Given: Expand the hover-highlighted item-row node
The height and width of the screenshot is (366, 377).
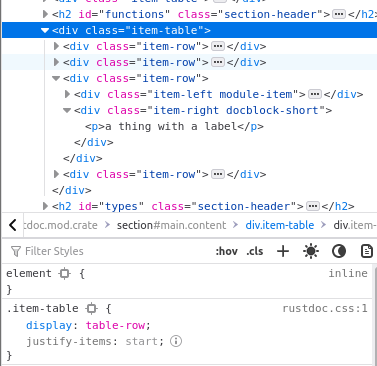Looking at the screenshot, I should click(56, 62).
